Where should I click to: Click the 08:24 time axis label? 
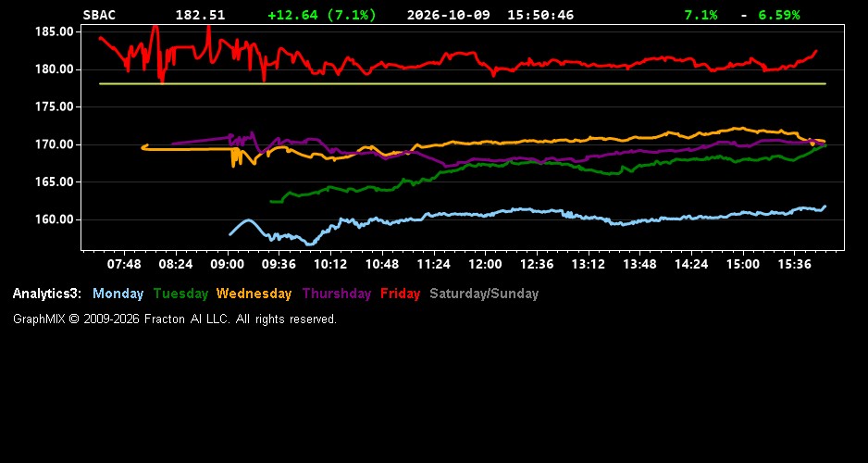coord(176,264)
